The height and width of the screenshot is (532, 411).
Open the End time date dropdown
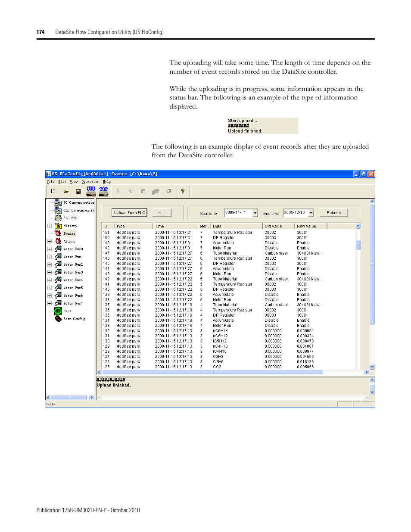pos(311,213)
